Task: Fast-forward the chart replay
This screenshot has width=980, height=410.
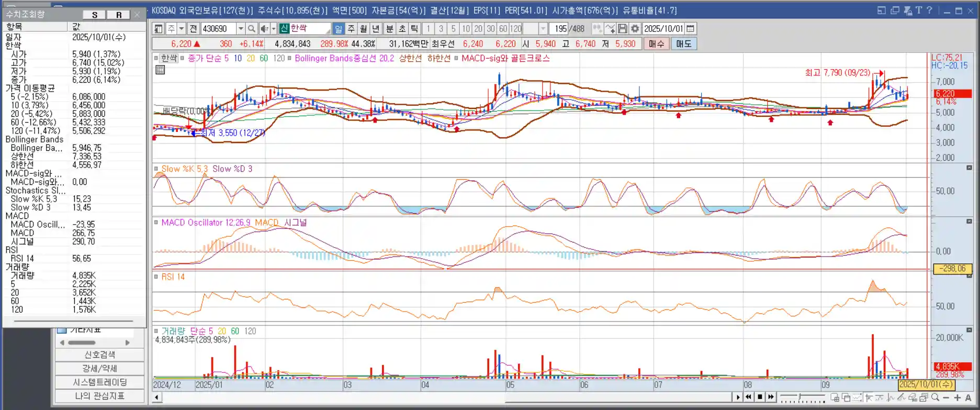Action: click(x=771, y=397)
